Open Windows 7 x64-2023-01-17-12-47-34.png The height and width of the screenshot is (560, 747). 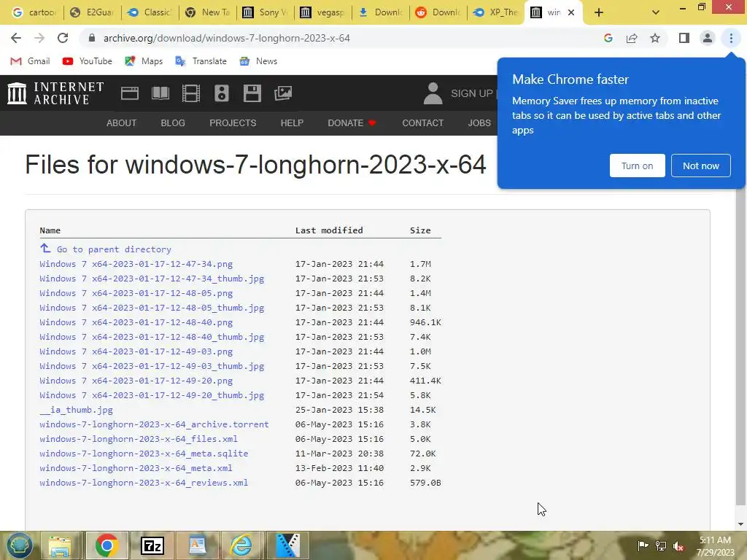(x=136, y=264)
